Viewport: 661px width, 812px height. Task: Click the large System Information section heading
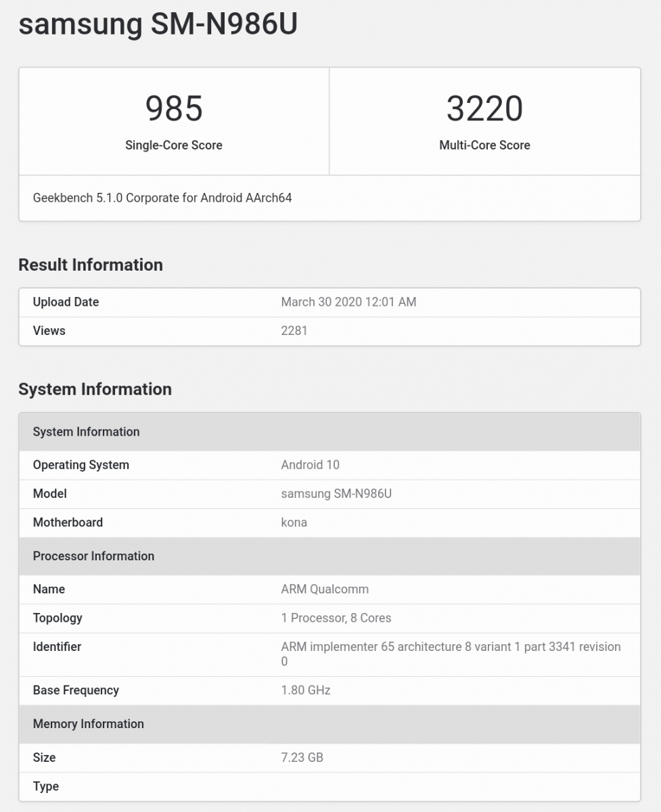tap(95, 389)
